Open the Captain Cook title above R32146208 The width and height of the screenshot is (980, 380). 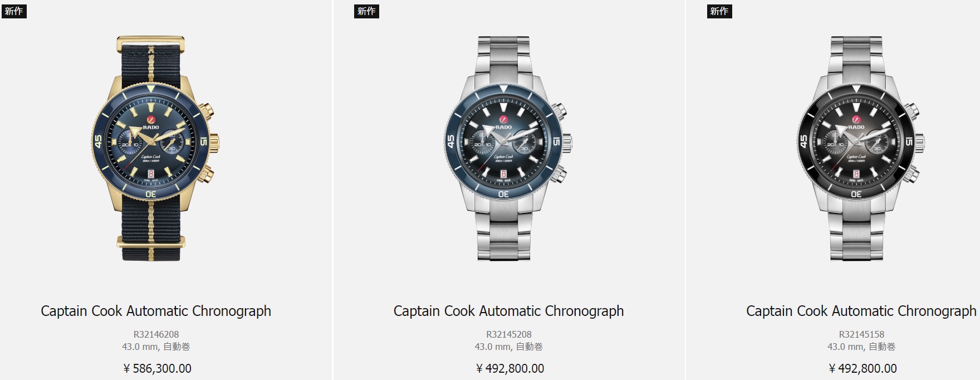pos(156,311)
